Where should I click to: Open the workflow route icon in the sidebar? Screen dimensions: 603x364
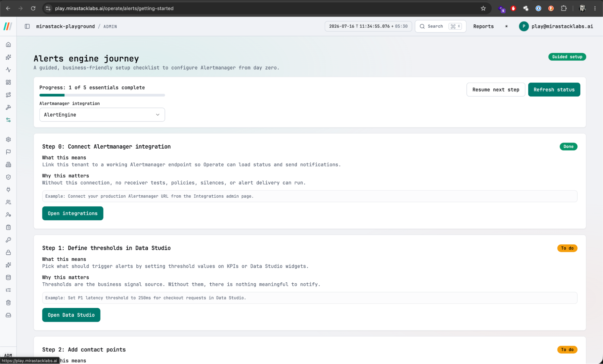coord(8,95)
